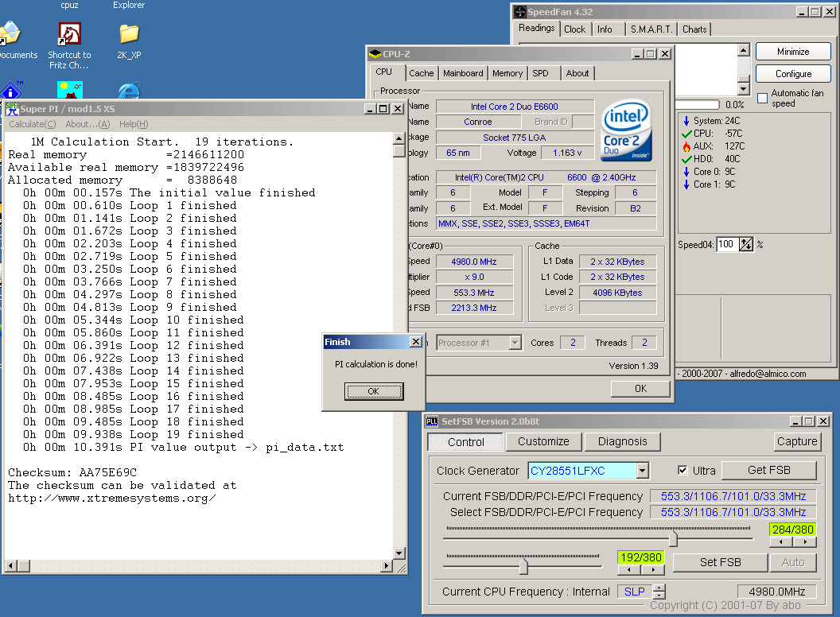840x617 pixels.
Task: Increase the 192/380 step value
Action: pyautogui.click(x=652, y=570)
